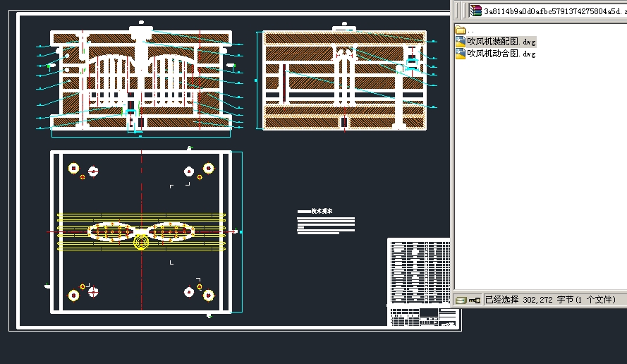Select the file name 吹风机装配图.dwg
627x364 pixels.
tap(501, 42)
